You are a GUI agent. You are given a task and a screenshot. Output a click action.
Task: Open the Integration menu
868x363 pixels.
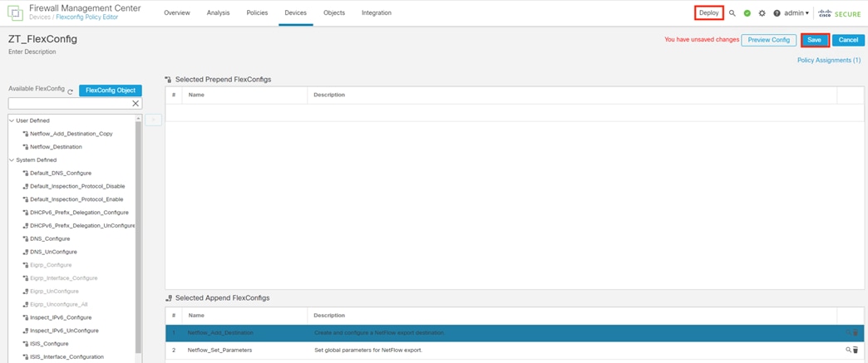(377, 12)
